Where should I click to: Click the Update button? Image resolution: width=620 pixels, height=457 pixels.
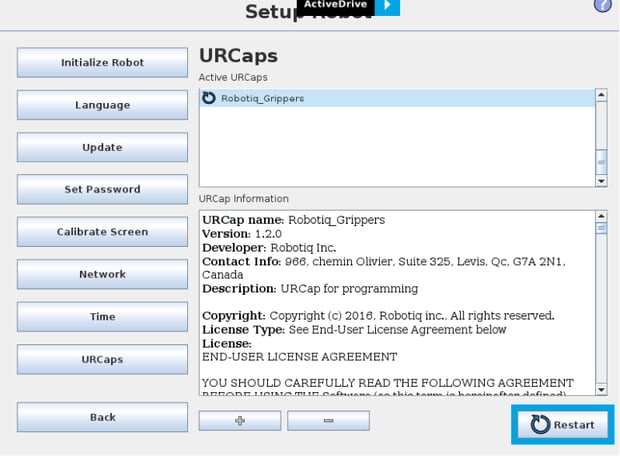(102, 147)
